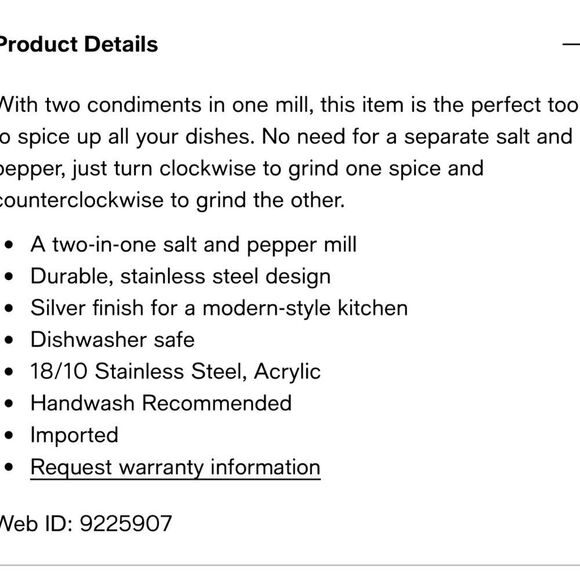Click the two-in-one salt and pepper mill item
This screenshot has height=580, width=580.
193,245
